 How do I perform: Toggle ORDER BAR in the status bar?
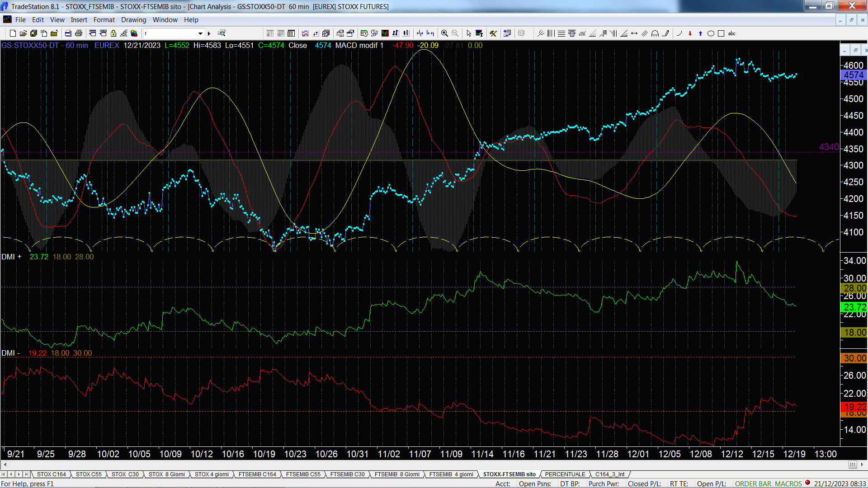[753, 484]
